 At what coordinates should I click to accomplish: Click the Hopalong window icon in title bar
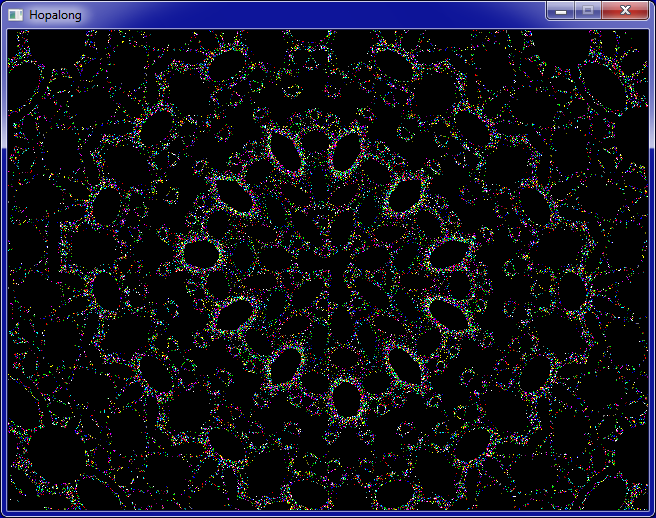[16, 15]
